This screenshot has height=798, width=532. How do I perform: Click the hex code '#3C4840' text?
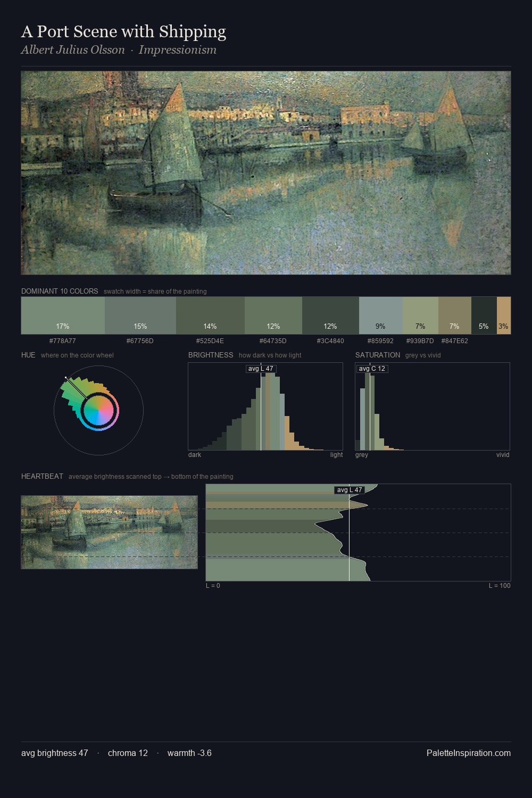[330, 341]
